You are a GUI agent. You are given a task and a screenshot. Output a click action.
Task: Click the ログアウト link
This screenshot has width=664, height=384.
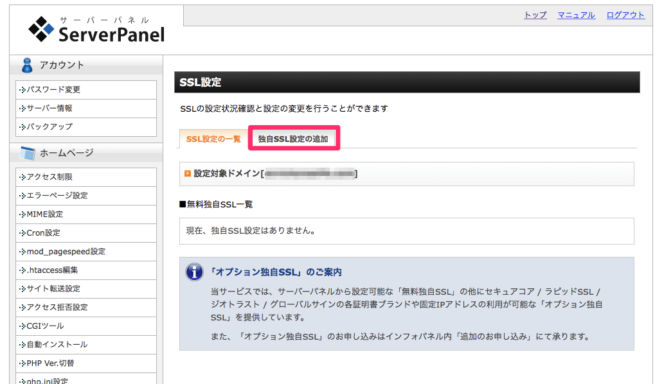(625, 15)
